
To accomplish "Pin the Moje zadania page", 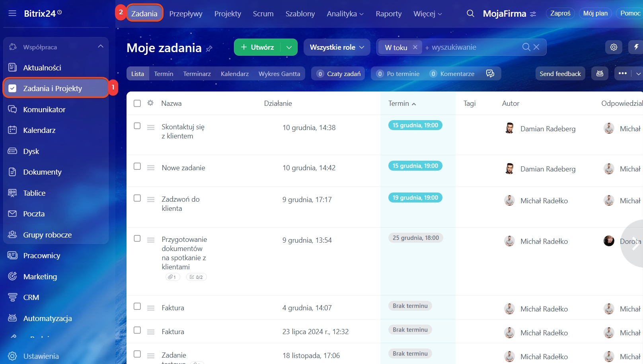I will (209, 49).
